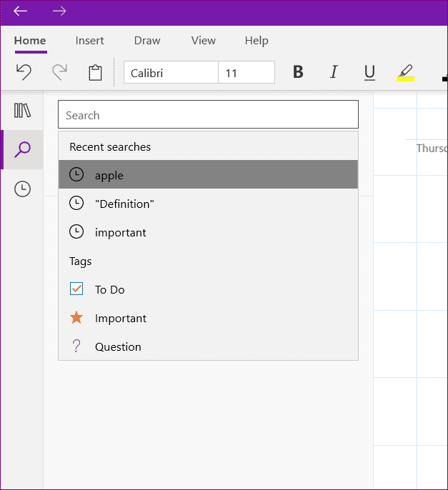Image resolution: width=448 pixels, height=490 pixels.
Task: Select recent search 'apple'
Action: point(208,175)
